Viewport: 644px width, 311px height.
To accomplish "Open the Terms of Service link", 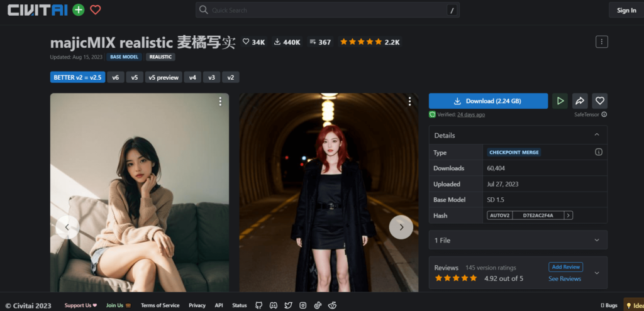I will [160, 305].
